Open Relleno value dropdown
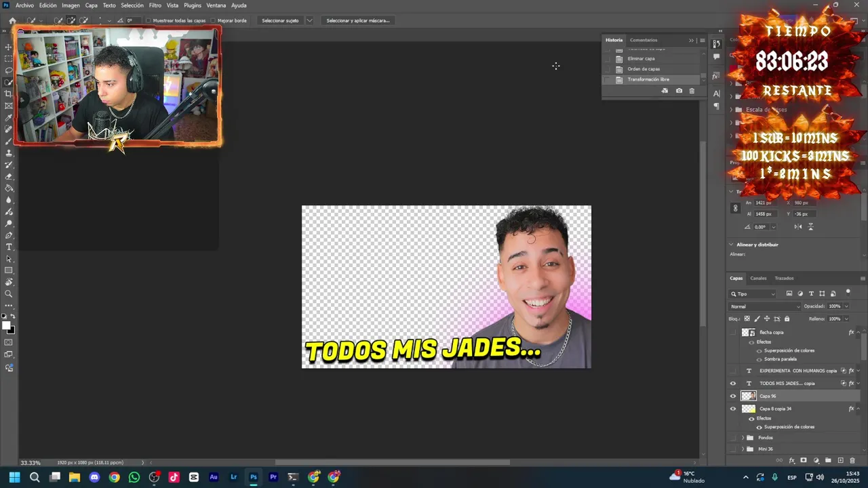The image size is (868, 488). point(846,319)
